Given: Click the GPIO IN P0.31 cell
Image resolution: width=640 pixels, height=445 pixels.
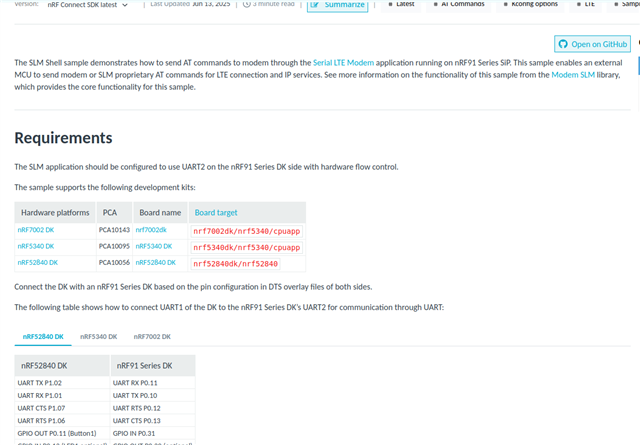Looking at the screenshot, I should 153,434.
